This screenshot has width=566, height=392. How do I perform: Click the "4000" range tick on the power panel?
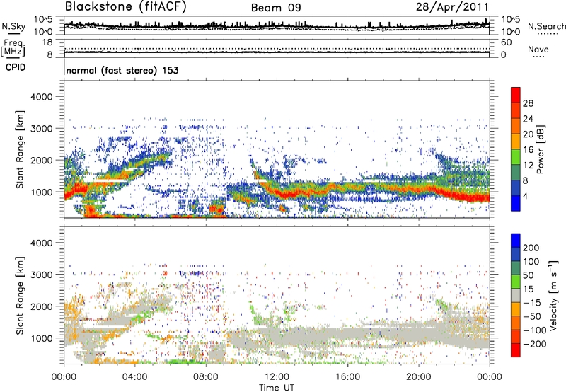pyautogui.click(x=42, y=97)
